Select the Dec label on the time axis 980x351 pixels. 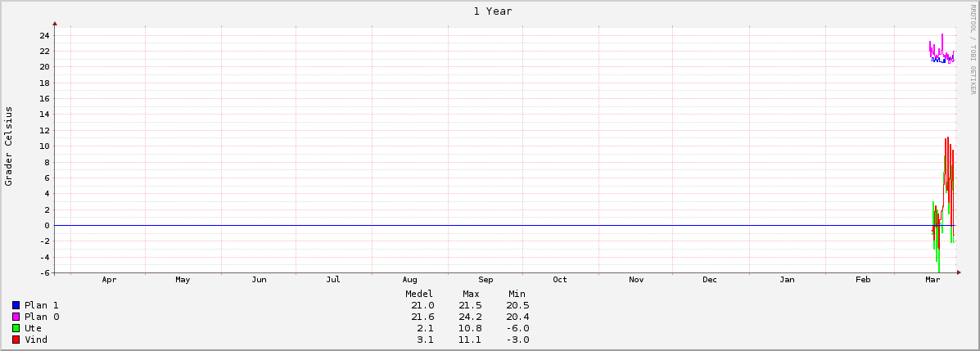click(x=709, y=280)
